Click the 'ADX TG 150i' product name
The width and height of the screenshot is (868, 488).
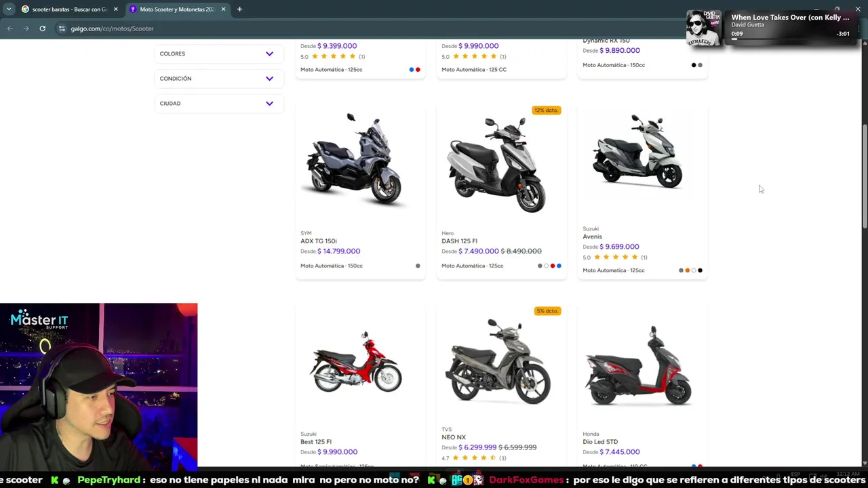point(319,241)
